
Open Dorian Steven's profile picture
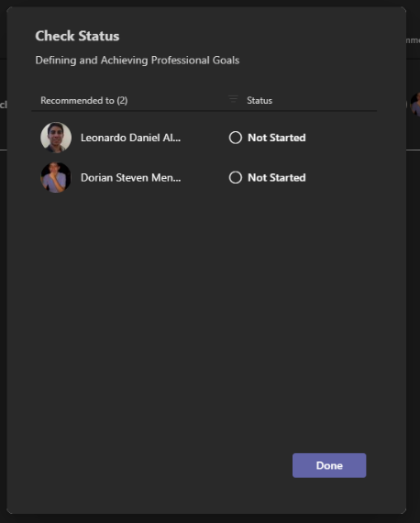(x=56, y=177)
